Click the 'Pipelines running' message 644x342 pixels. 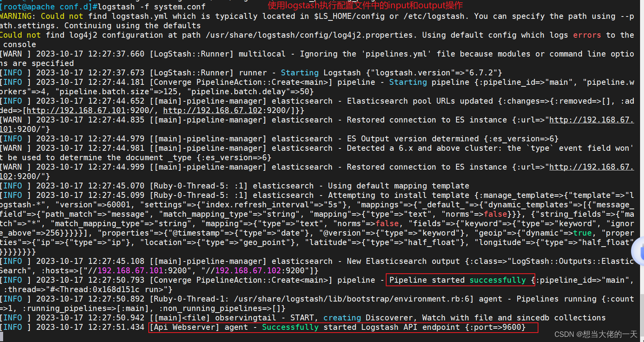(556, 299)
